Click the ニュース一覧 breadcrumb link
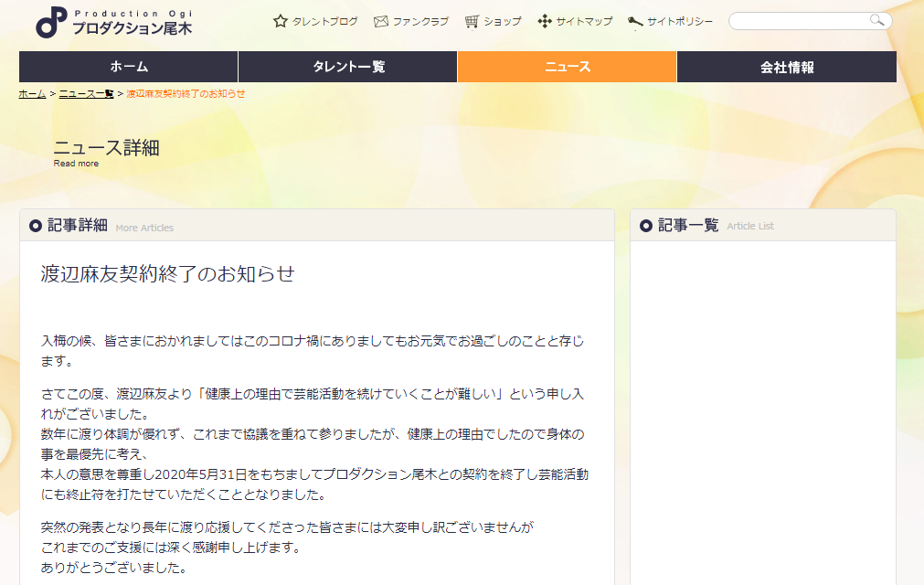 tap(86, 93)
